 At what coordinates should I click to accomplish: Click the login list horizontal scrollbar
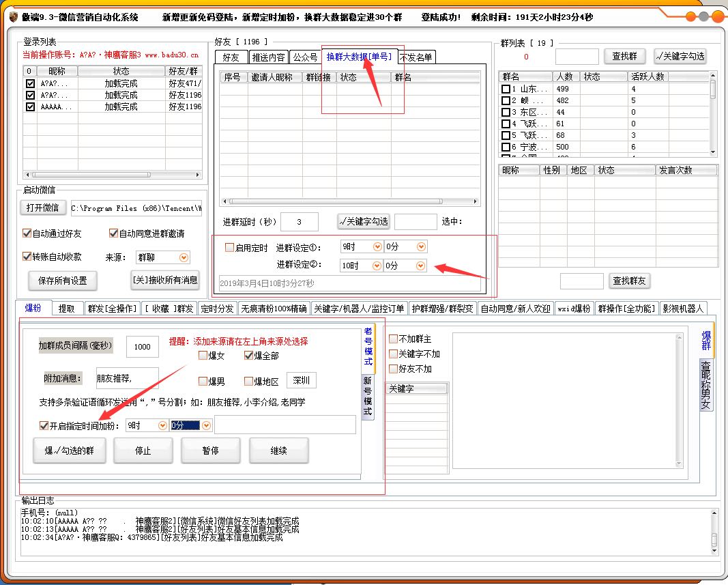(x=113, y=175)
